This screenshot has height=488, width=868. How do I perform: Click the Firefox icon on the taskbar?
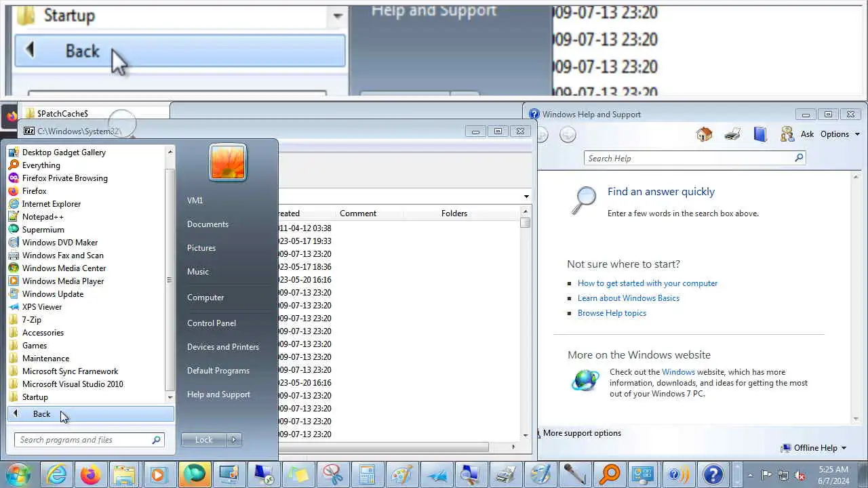coord(90,474)
